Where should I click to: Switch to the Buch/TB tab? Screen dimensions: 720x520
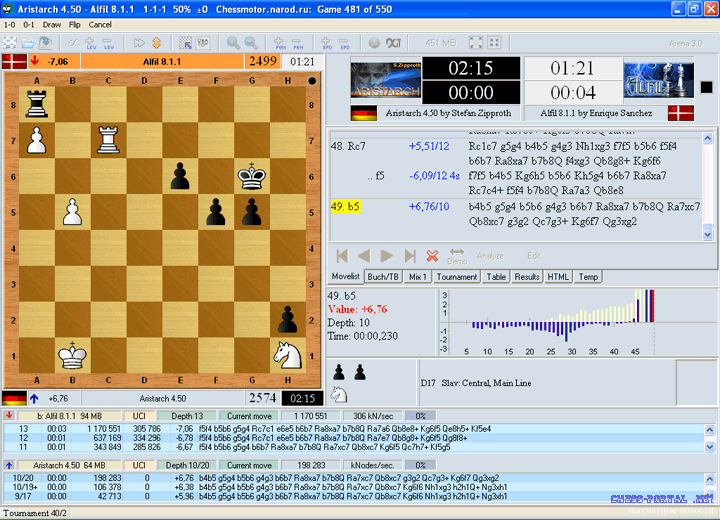383,277
